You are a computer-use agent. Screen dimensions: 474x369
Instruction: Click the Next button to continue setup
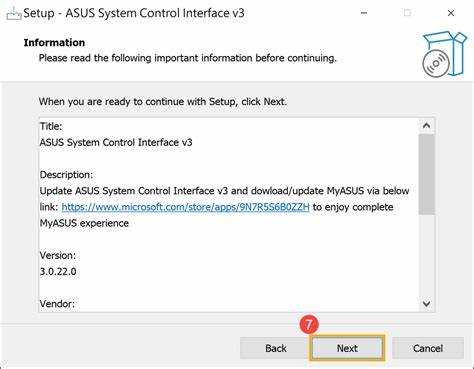pyautogui.click(x=347, y=348)
